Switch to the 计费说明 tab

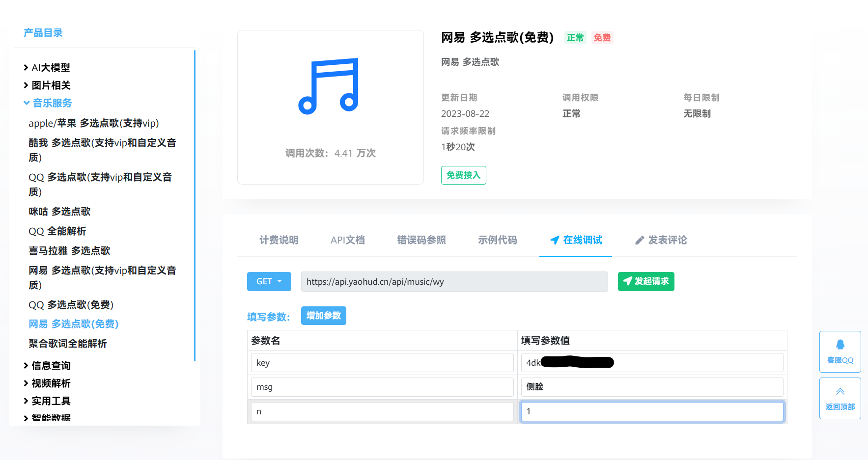pos(279,240)
